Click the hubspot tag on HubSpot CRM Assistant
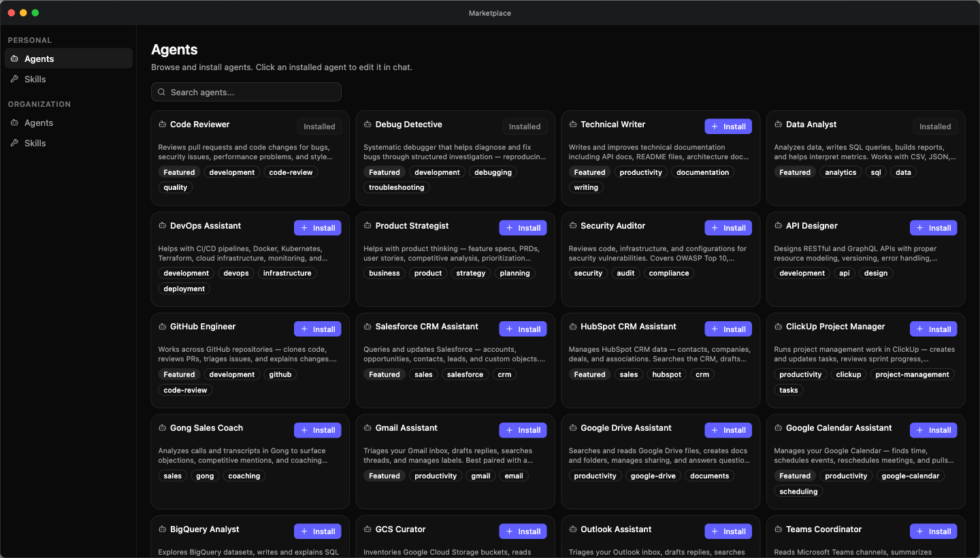980x558 pixels. 667,374
